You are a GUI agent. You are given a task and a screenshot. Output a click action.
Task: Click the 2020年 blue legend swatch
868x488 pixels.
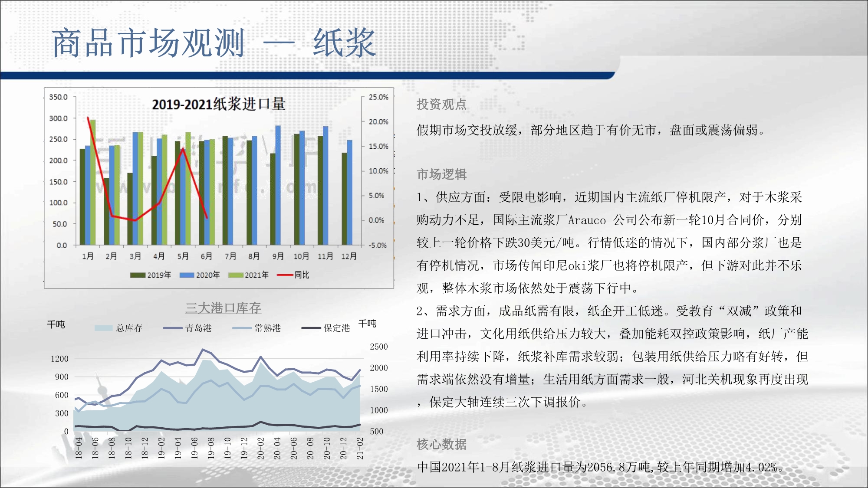(187, 275)
